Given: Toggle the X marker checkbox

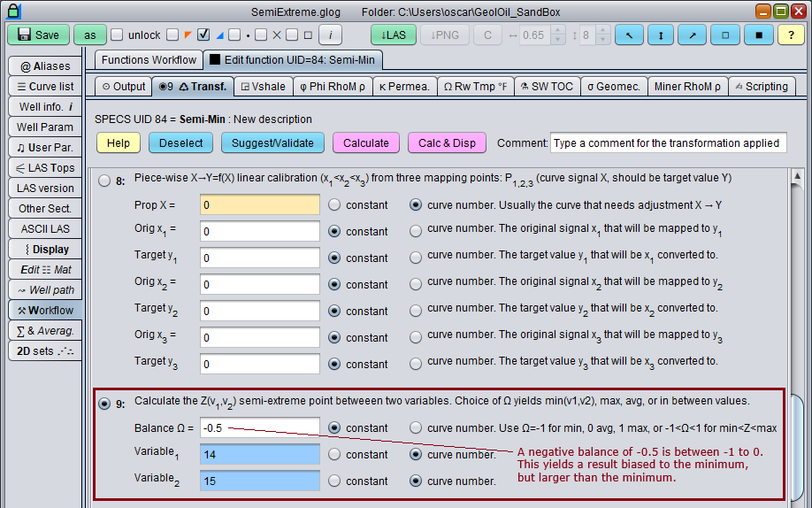Looking at the screenshot, I should (x=261, y=35).
